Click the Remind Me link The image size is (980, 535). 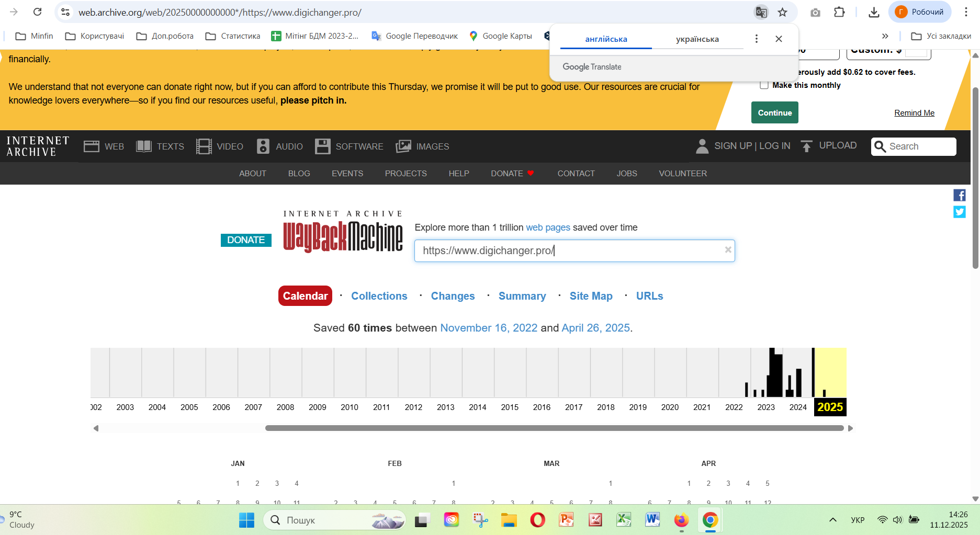coord(915,113)
